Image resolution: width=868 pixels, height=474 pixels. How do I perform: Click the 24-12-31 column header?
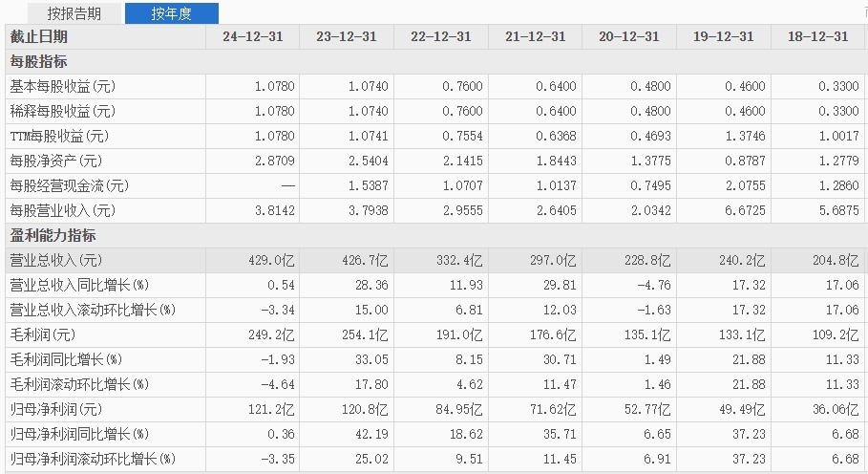click(252, 36)
